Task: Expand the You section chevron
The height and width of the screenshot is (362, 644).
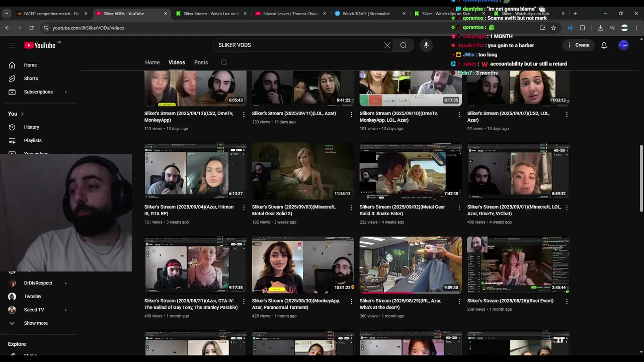Action: point(22,114)
